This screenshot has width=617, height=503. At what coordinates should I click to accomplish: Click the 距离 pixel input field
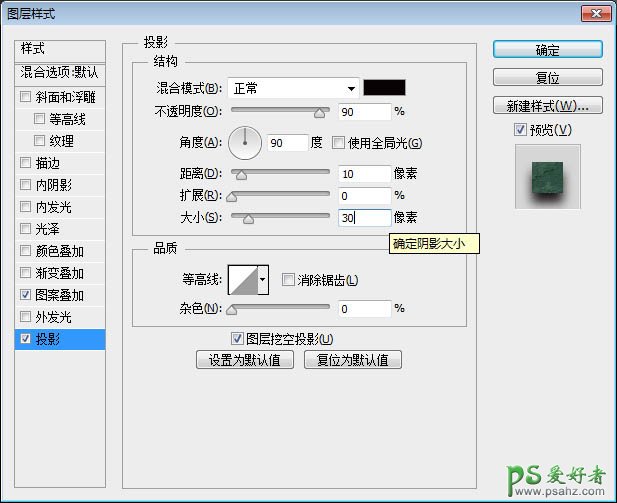(363, 173)
